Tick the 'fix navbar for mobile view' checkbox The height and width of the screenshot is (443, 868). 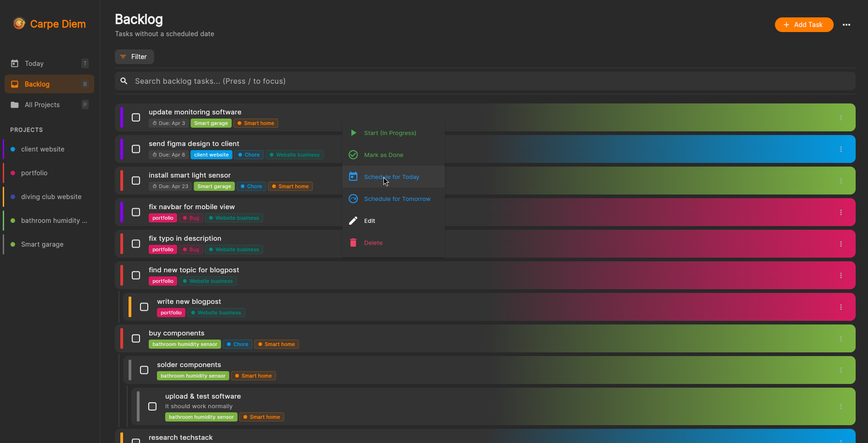pyautogui.click(x=136, y=212)
